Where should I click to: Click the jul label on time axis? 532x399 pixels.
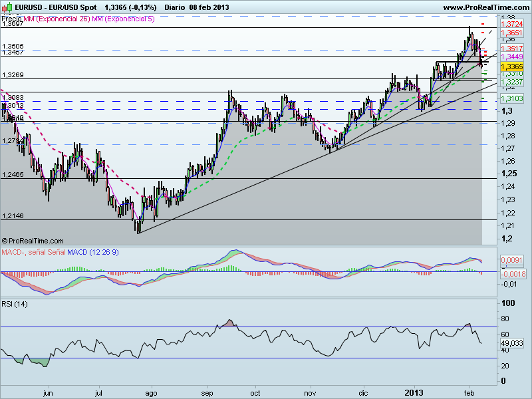[98, 393]
